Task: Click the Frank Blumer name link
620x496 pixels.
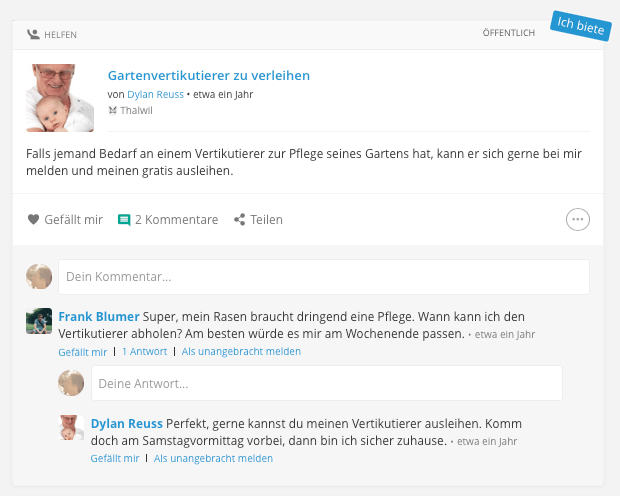Action: (x=99, y=317)
